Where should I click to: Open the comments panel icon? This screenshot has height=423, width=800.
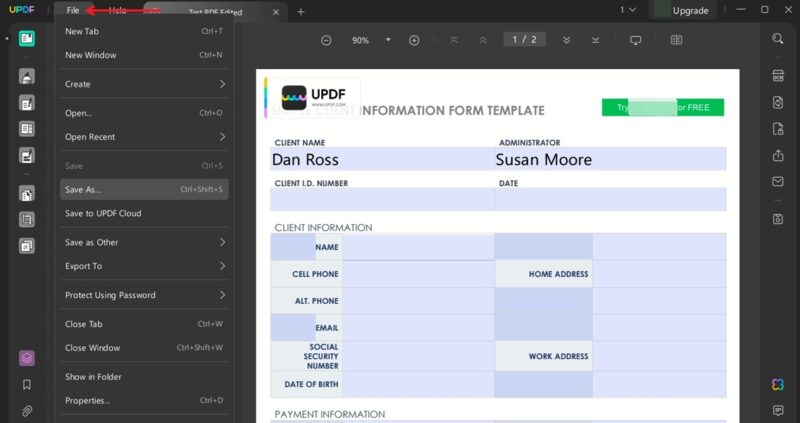[778, 410]
